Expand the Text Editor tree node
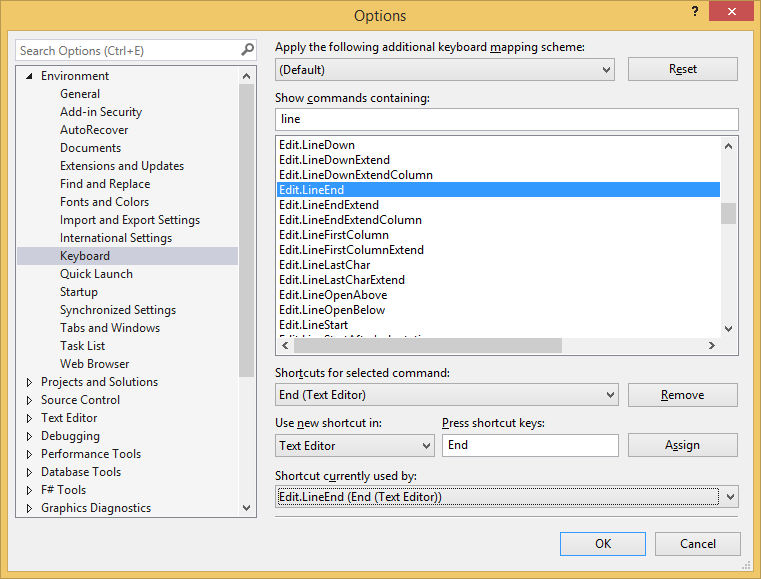Screen dimensions: 761x579 click(29, 418)
